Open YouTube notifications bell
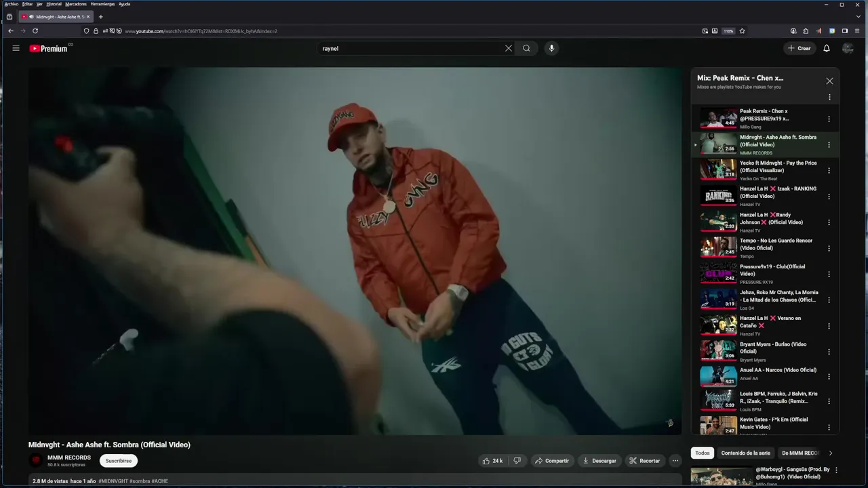 pos(826,48)
